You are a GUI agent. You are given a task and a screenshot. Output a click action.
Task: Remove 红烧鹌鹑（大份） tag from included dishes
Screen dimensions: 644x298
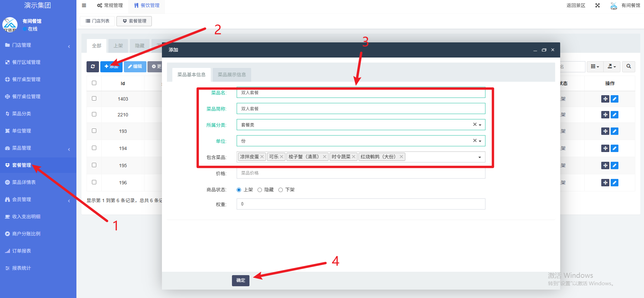[x=401, y=157]
